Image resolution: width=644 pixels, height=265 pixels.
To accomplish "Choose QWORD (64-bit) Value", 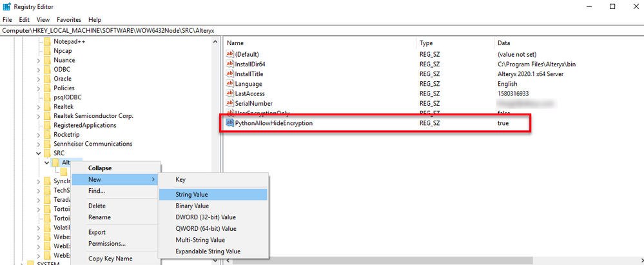I will (x=213, y=228).
